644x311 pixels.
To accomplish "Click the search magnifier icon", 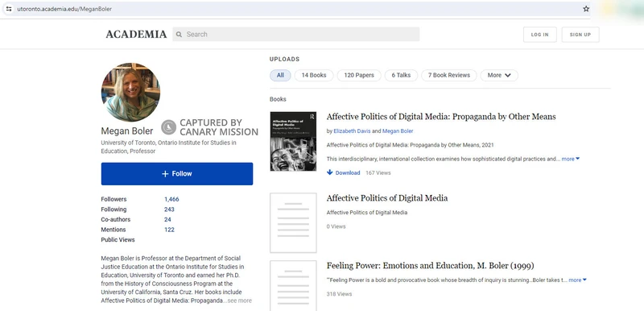I will tap(179, 35).
